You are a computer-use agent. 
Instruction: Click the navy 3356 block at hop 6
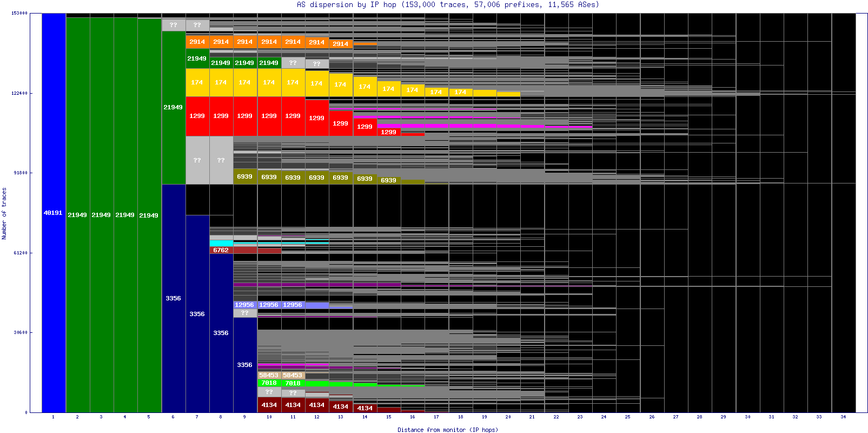click(174, 298)
